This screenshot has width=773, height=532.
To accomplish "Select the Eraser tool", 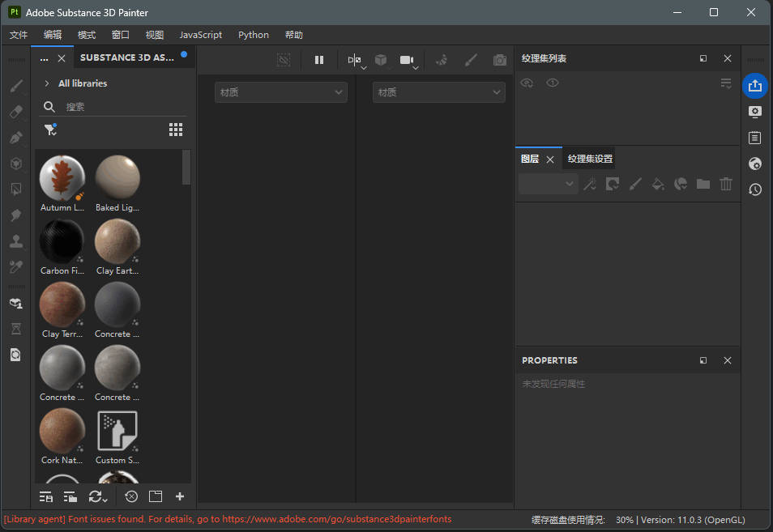I will click(x=15, y=112).
